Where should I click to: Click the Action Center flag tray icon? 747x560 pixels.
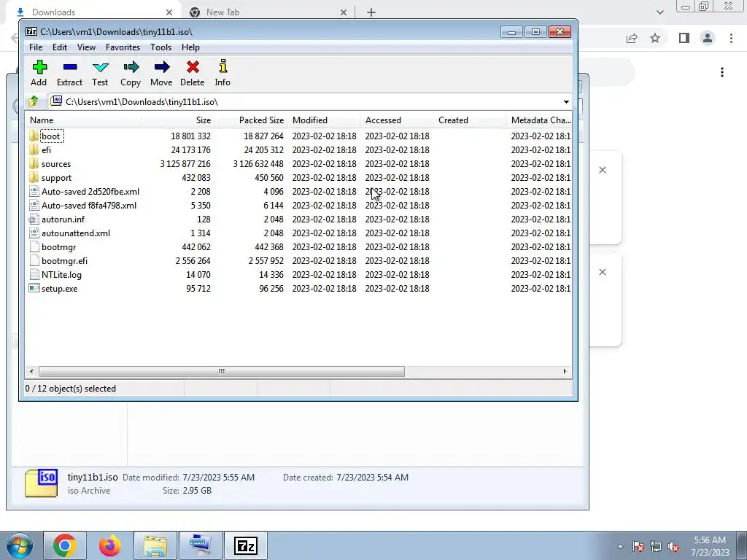638,546
